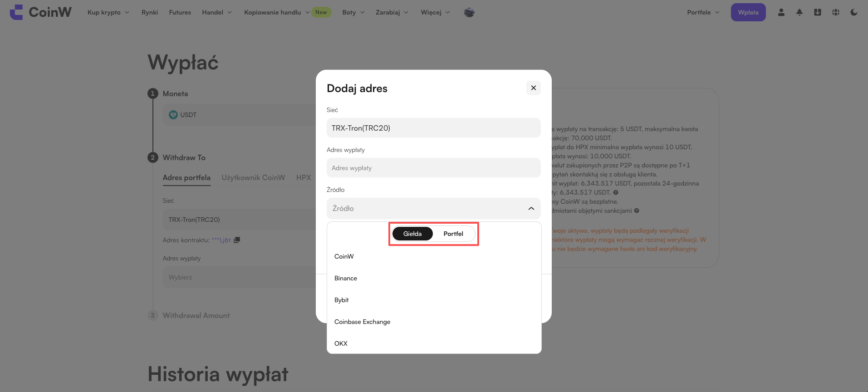The image size is (868, 392).
Task: Click the Wypłać page heading
Action: (183, 63)
